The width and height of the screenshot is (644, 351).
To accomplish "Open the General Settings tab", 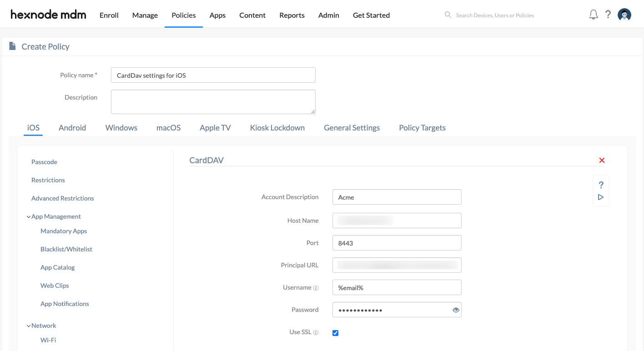I will [x=352, y=128].
